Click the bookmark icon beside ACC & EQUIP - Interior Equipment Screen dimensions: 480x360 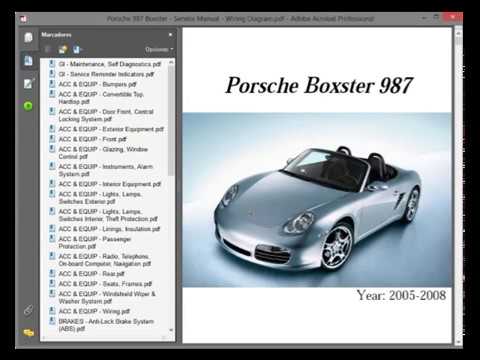pos(52,183)
